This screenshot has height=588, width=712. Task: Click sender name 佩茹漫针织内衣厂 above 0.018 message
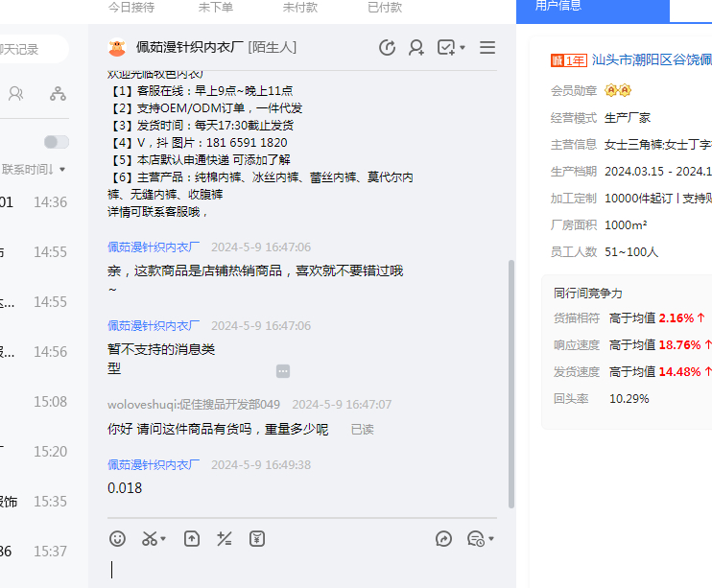154,464
